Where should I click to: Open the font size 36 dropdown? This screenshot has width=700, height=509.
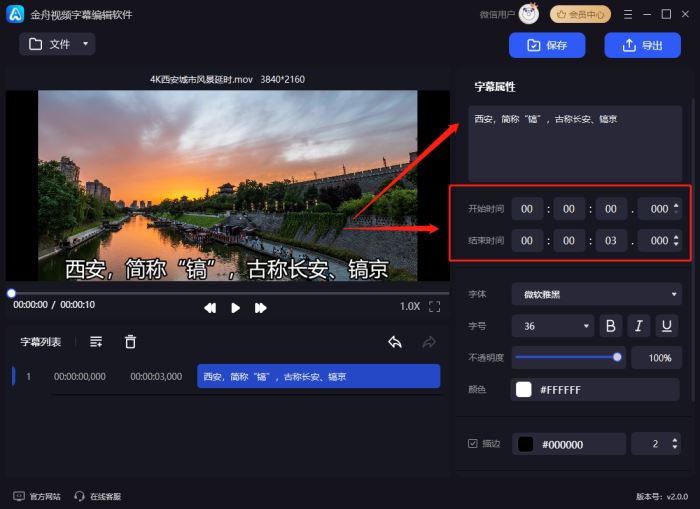[553, 326]
